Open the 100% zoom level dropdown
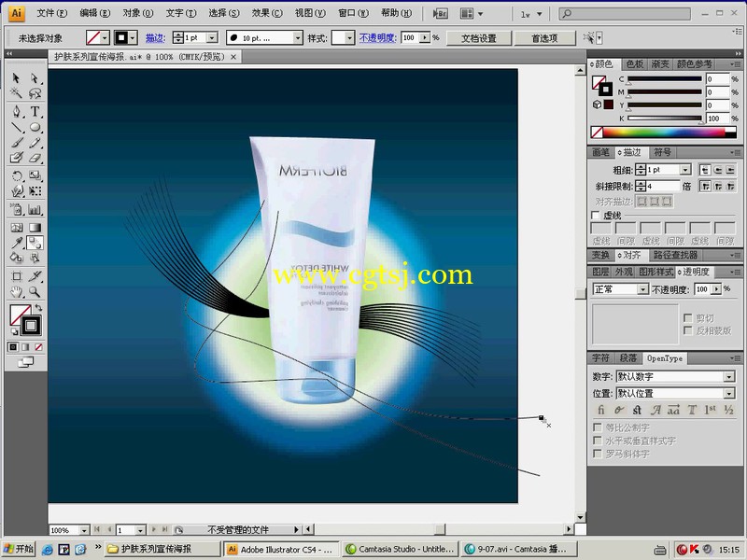747x560 pixels. click(x=84, y=530)
